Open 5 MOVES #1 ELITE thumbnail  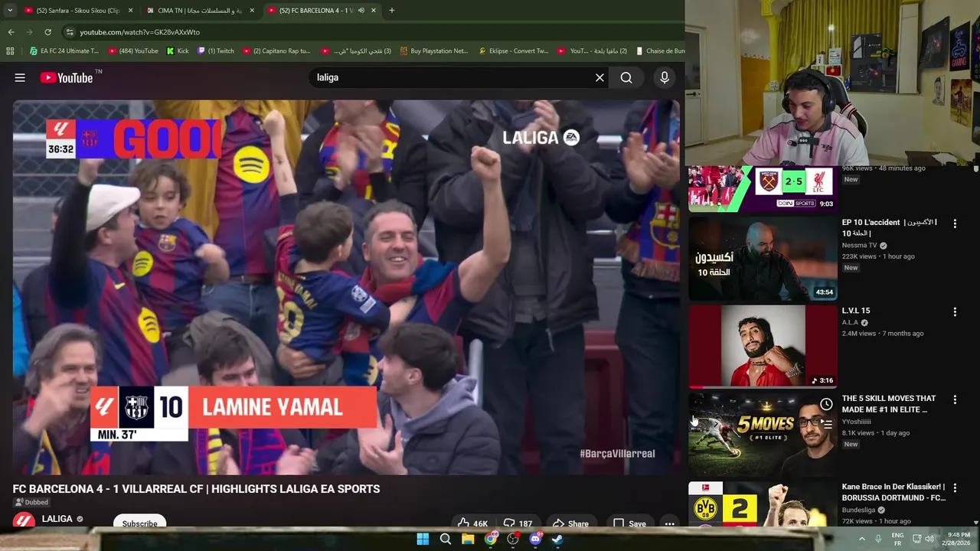[x=762, y=435]
